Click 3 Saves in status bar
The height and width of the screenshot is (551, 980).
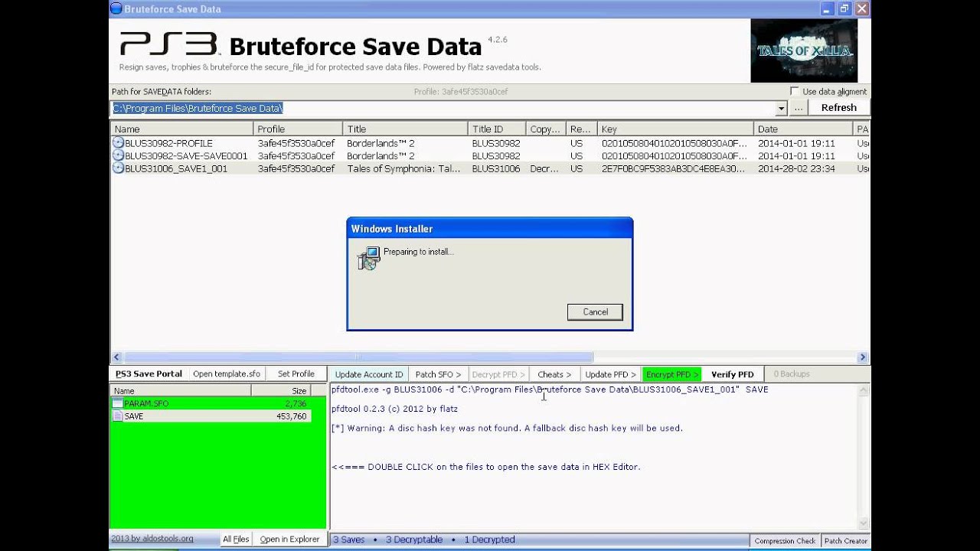[349, 540]
